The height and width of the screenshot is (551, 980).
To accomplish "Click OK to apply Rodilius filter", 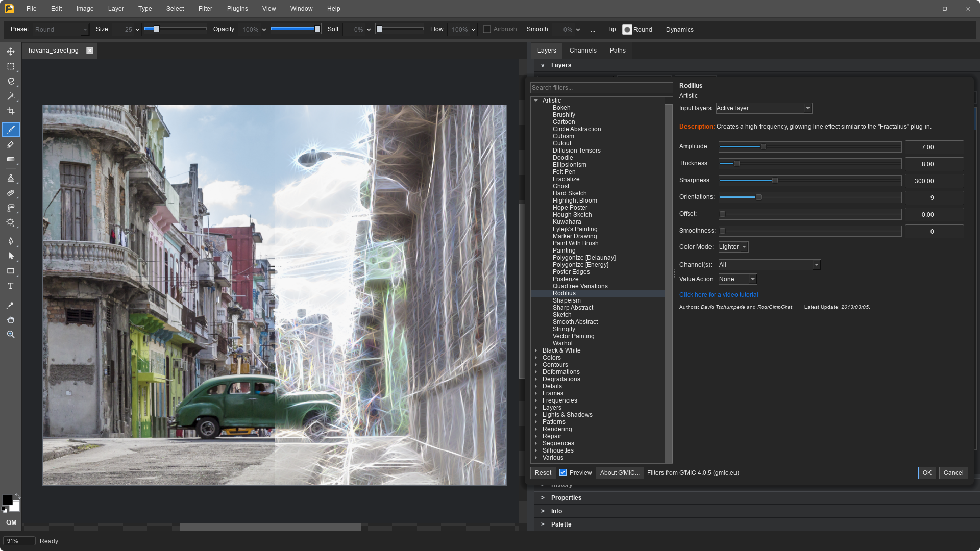I will pyautogui.click(x=927, y=473).
